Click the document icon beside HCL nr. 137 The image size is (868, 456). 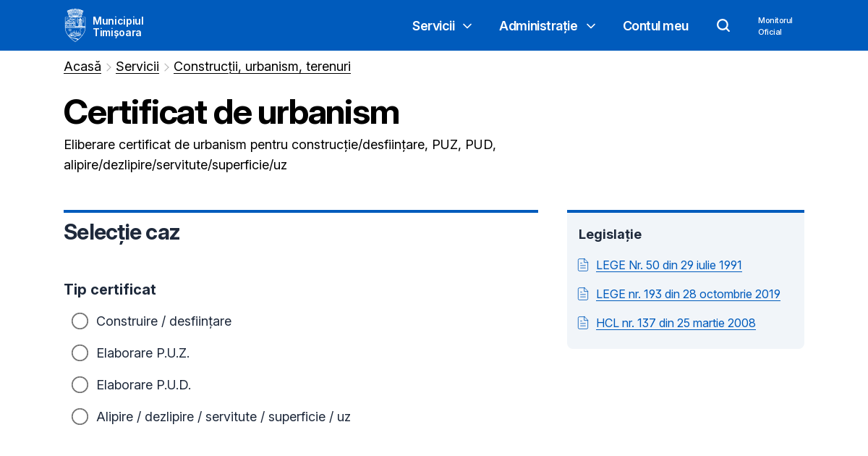point(583,323)
